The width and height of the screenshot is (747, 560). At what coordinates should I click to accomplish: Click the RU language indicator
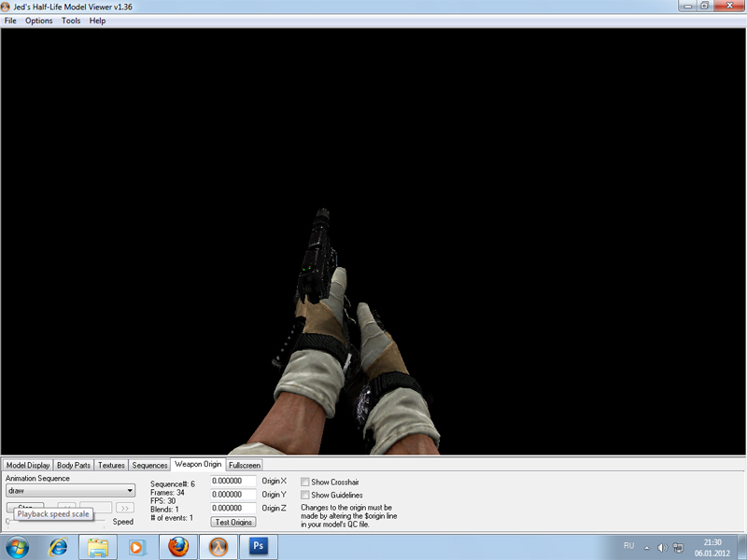pos(628,546)
